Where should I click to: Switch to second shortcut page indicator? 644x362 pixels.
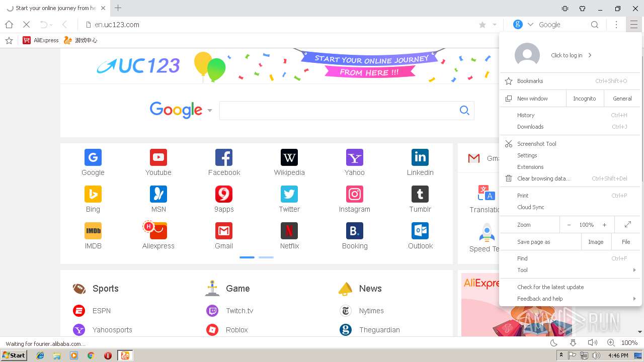[x=266, y=257]
